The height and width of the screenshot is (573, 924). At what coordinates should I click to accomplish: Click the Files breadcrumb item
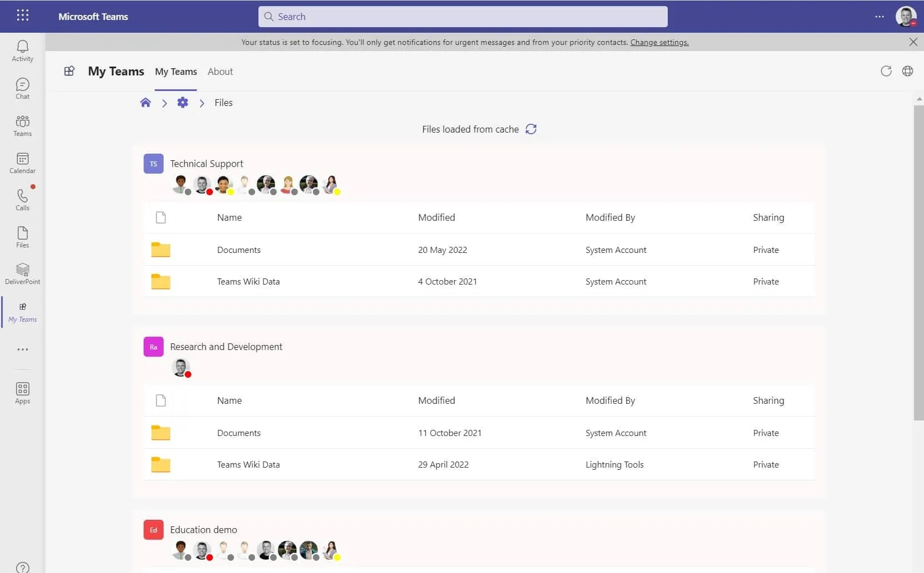(x=224, y=103)
